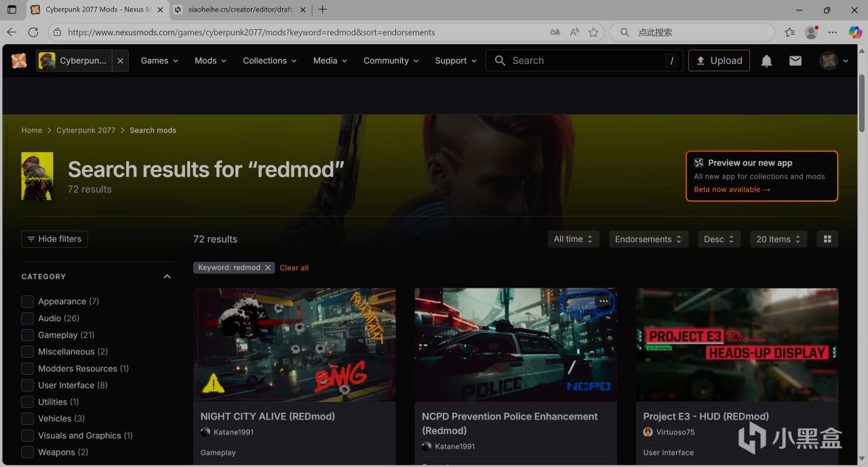Viewport: 868px width, 467px height.
Task: Open the Edge profile icon
Action: [811, 32]
